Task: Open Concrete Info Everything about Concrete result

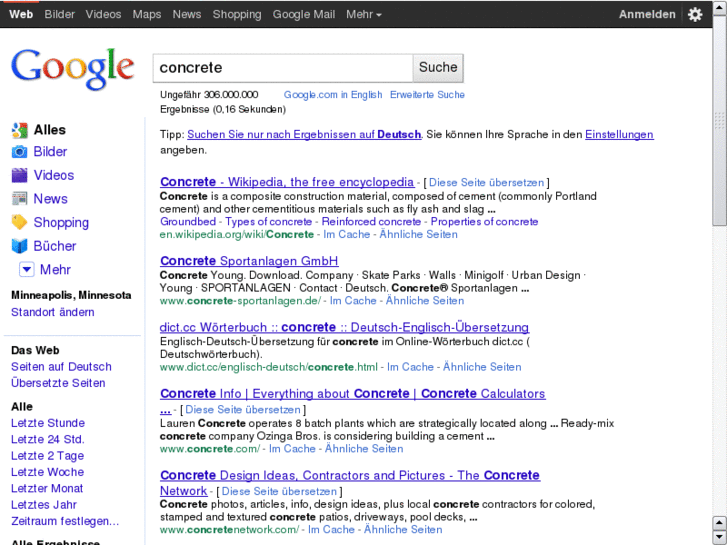Action: click(352, 394)
